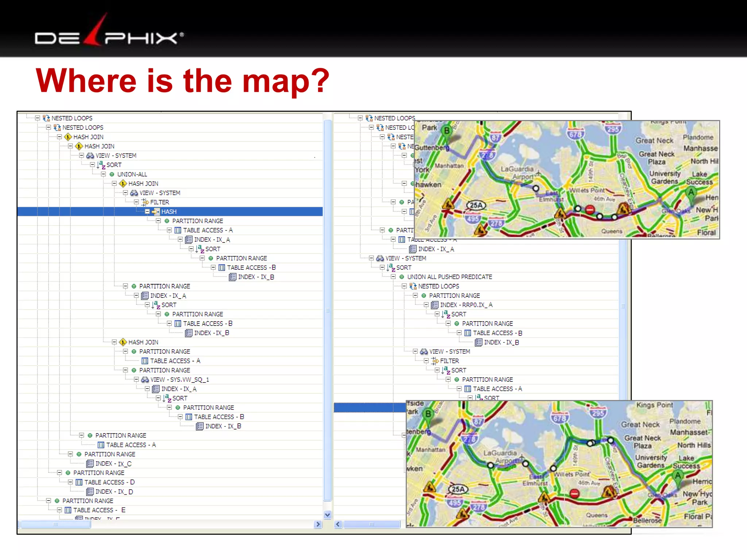The width and height of the screenshot is (747, 560).
Task: Click the FILTER node icon in left tree
Action: 145,202
